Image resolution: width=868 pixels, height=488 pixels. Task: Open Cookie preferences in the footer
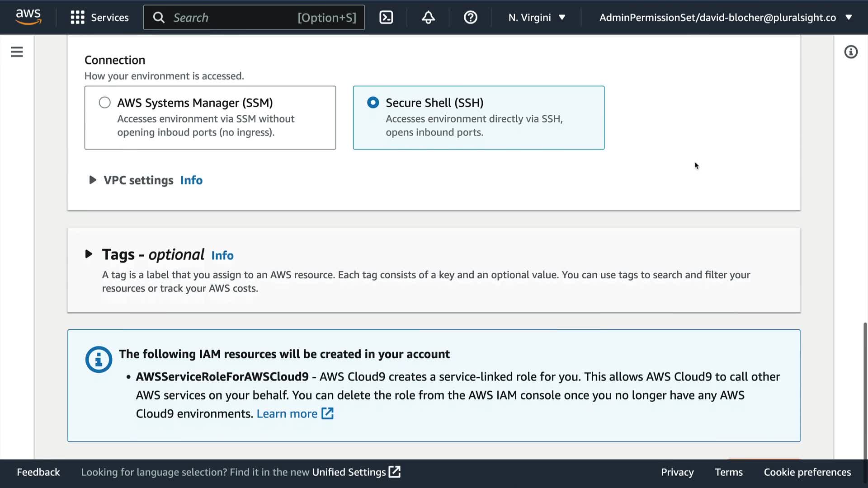807,472
